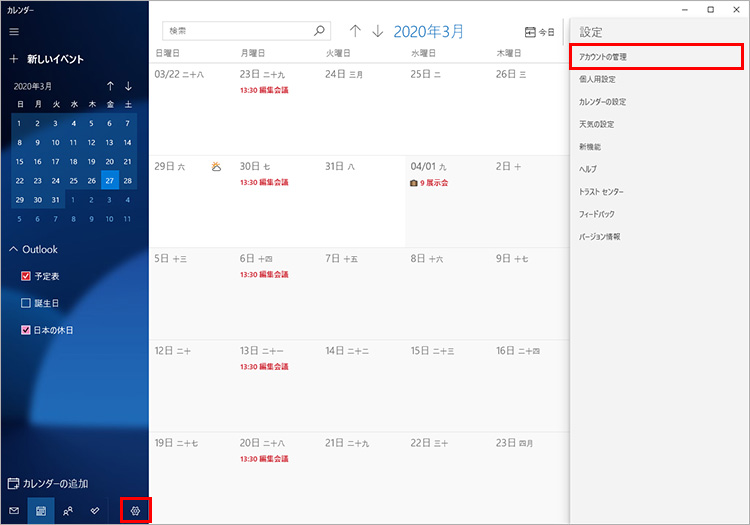Open the To Do checkmark icon

click(95, 510)
